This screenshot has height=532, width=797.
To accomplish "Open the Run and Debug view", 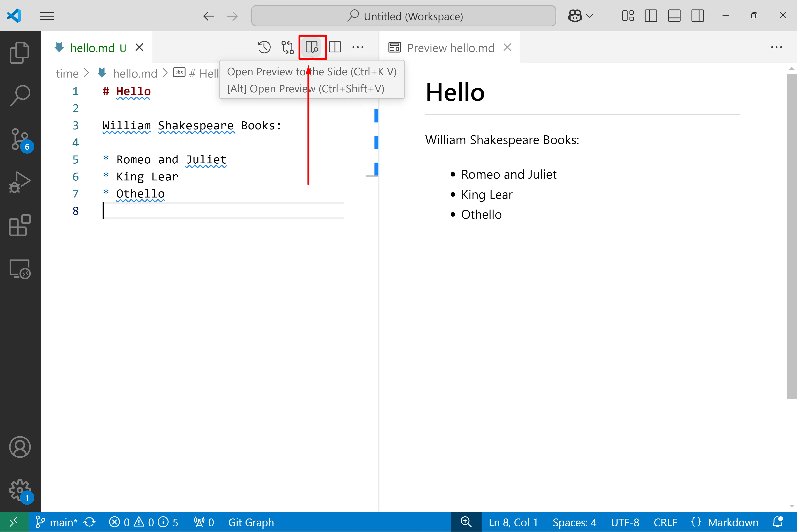I will (x=20, y=182).
